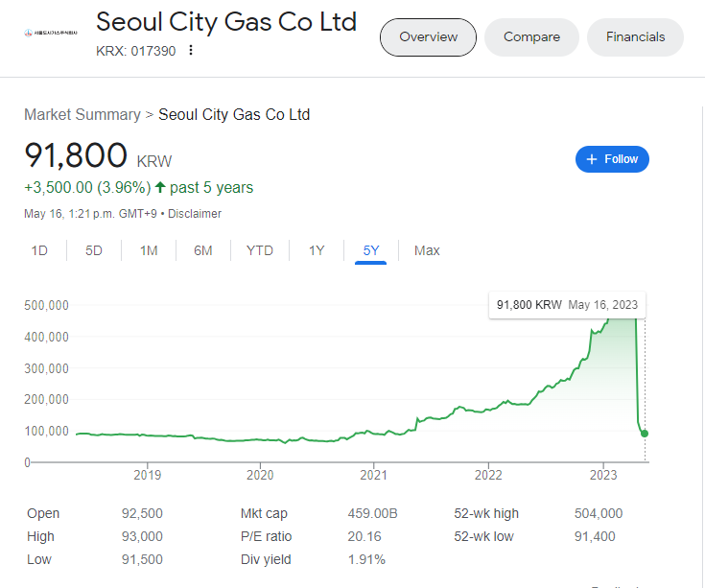Select the 1D chart range

(39, 250)
